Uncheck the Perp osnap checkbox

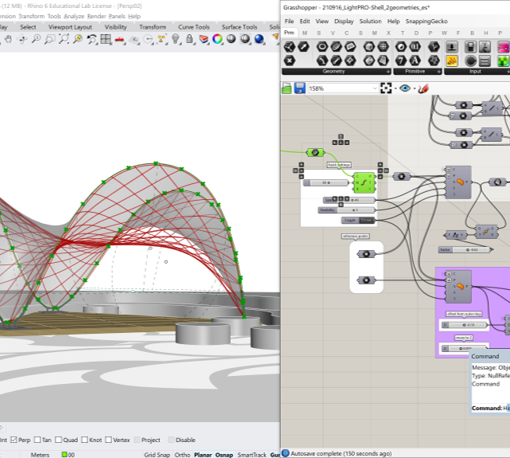coord(14,440)
